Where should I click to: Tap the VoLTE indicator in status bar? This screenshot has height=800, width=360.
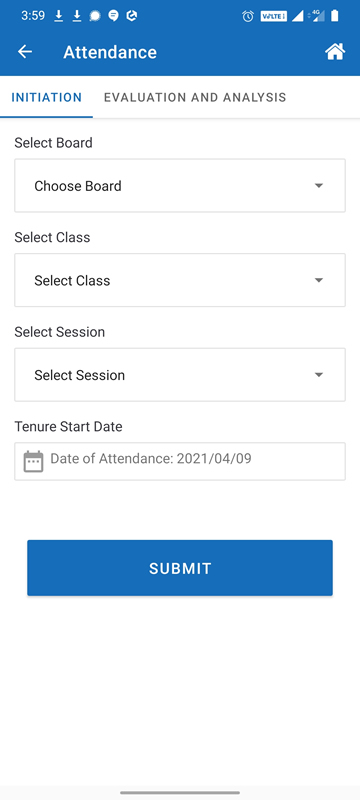pos(274,16)
